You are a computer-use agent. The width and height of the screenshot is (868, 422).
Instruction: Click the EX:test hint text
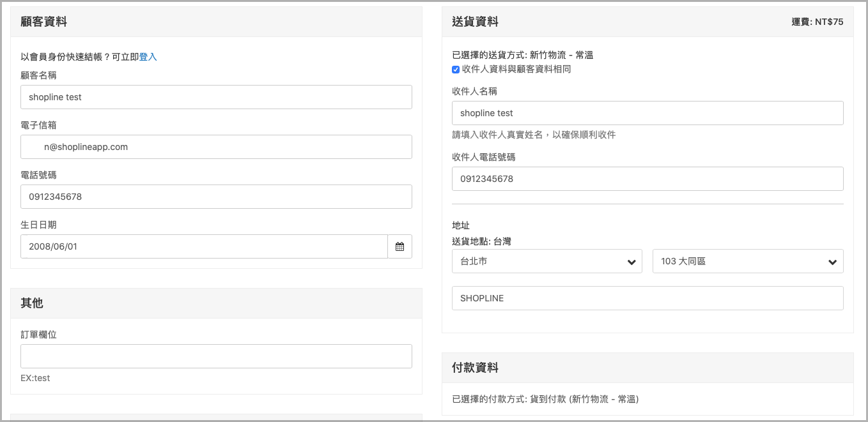tap(35, 378)
